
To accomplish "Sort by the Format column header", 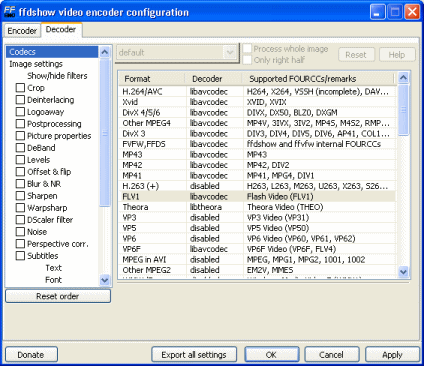I will pos(152,79).
